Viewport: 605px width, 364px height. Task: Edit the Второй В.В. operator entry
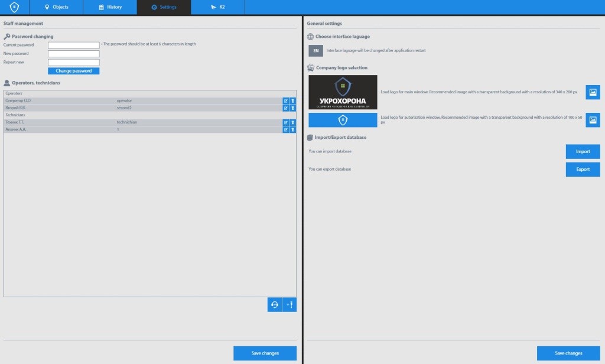click(285, 108)
